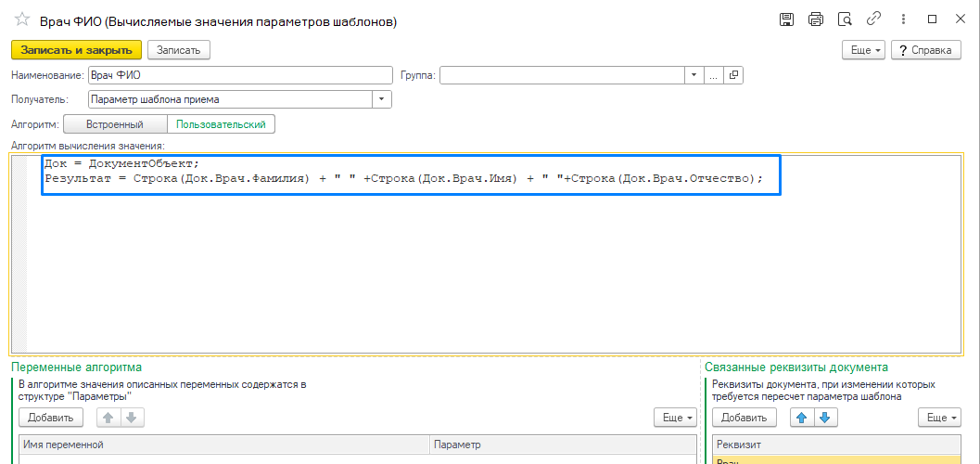Select Пользовательский algorithm mode
This screenshot has width=980, height=464.
coord(222,124)
